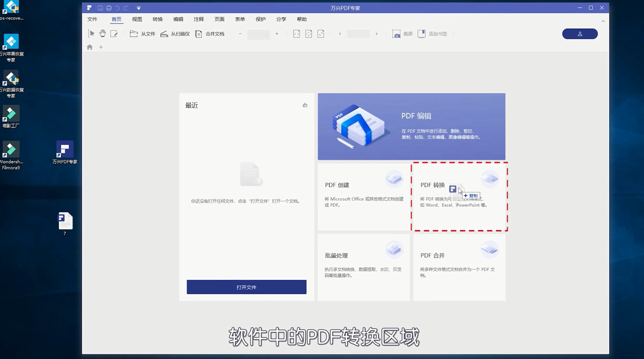The image size is (644, 359).
Task: Select 万兴苹果恢复专家 desktop icon
Action: (x=11, y=48)
